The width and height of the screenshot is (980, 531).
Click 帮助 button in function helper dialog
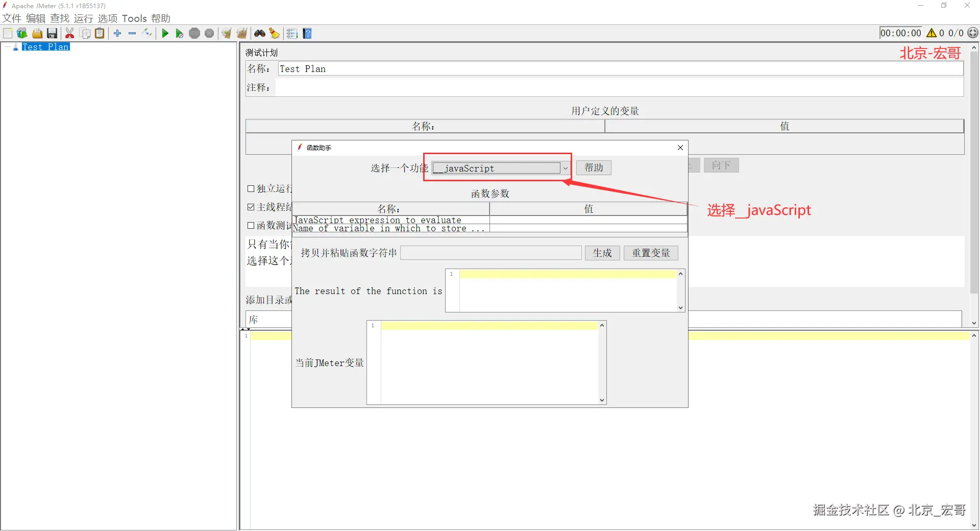click(594, 168)
